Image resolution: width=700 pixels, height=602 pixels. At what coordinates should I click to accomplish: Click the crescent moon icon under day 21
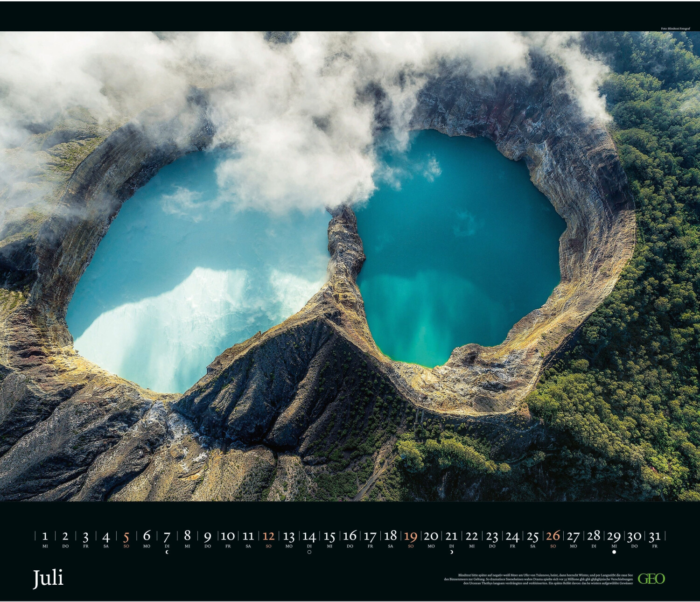pos(451,552)
